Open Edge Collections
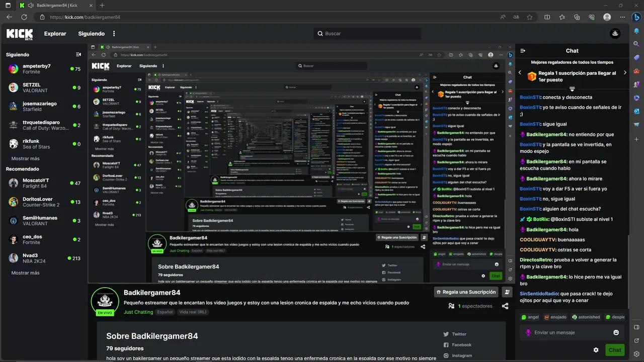The image size is (644, 362). (x=577, y=17)
